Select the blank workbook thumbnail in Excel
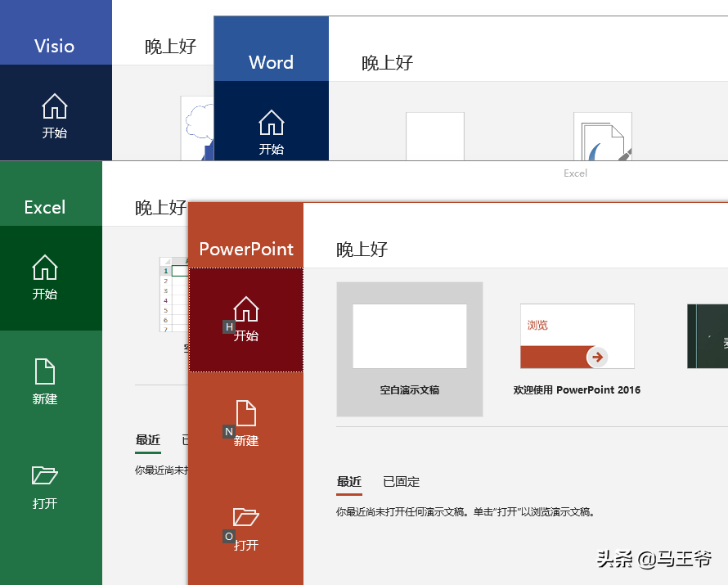Viewport: 728px width, 585px height. (174, 295)
